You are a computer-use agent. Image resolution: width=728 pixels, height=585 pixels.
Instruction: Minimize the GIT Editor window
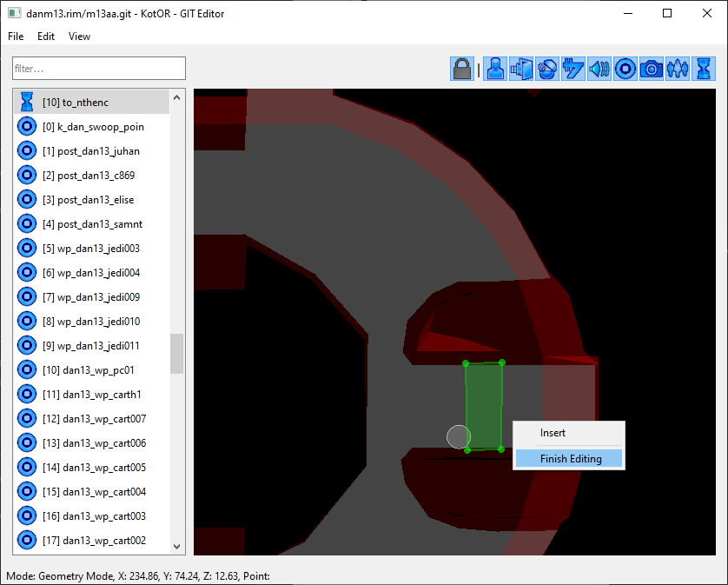(628, 14)
